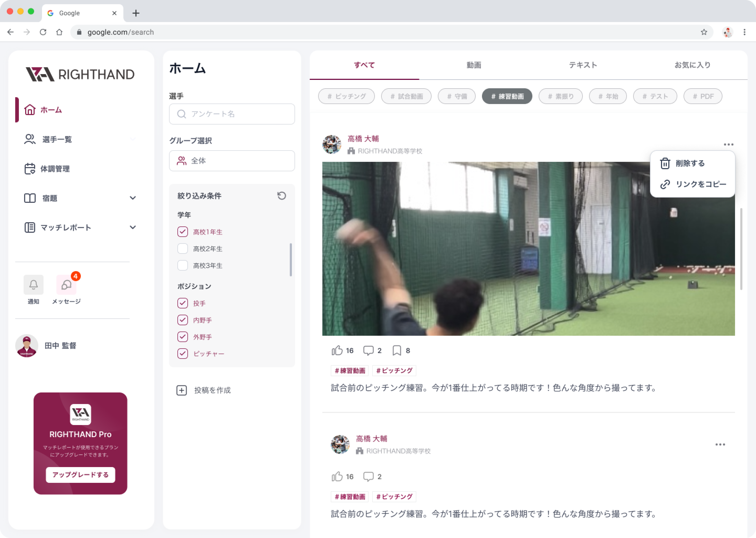756x538 pixels.
Task: Uncheck 投手 position checkbox
Action: [x=183, y=303]
